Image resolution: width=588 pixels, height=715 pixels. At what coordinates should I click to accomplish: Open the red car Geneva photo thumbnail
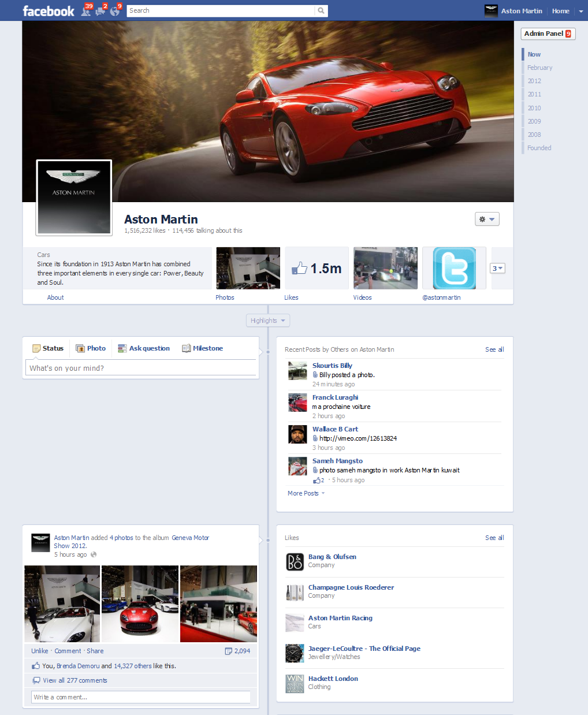tap(140, 604)
